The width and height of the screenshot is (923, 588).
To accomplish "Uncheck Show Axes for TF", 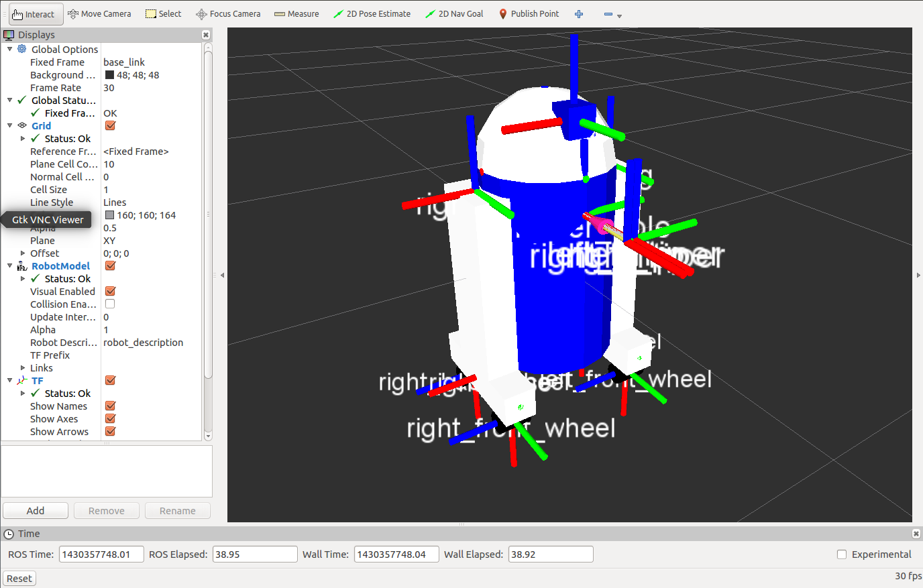I will (111, 419).
